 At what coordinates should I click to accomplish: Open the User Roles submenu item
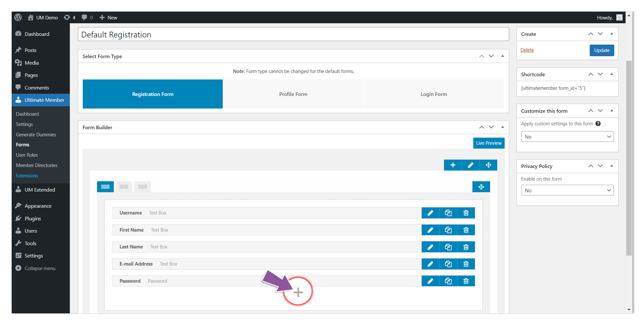27,155
